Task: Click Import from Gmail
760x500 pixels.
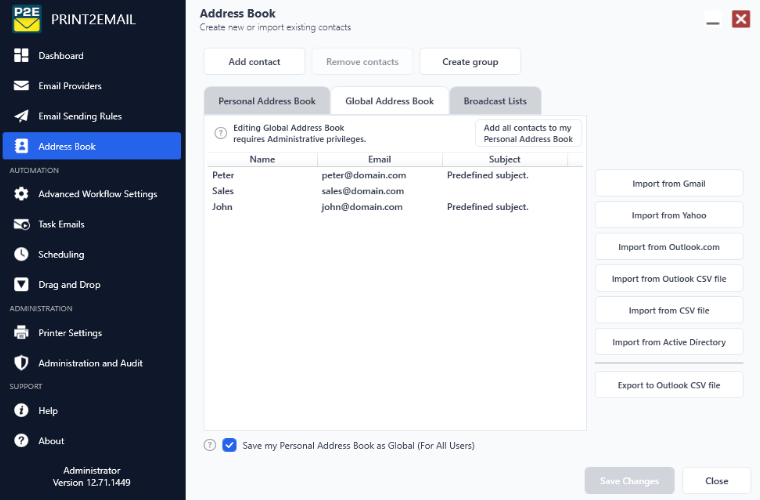Action: pyautogui.click(x=669, y=184)
